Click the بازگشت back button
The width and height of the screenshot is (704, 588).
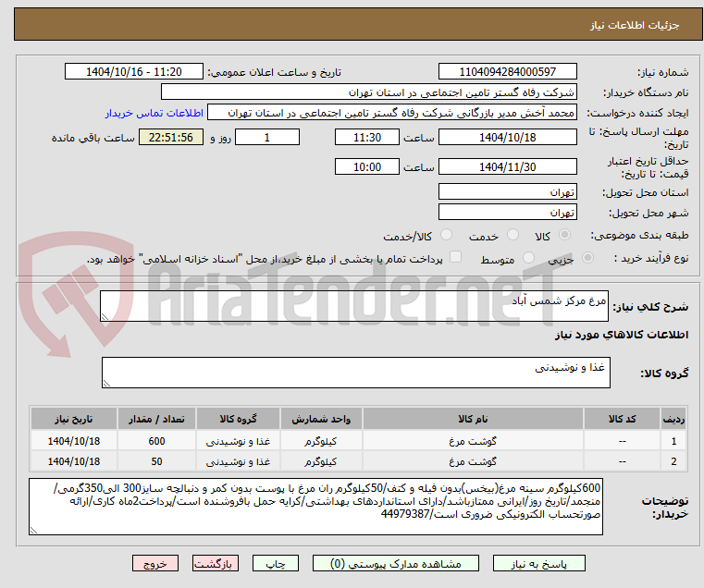215,563
